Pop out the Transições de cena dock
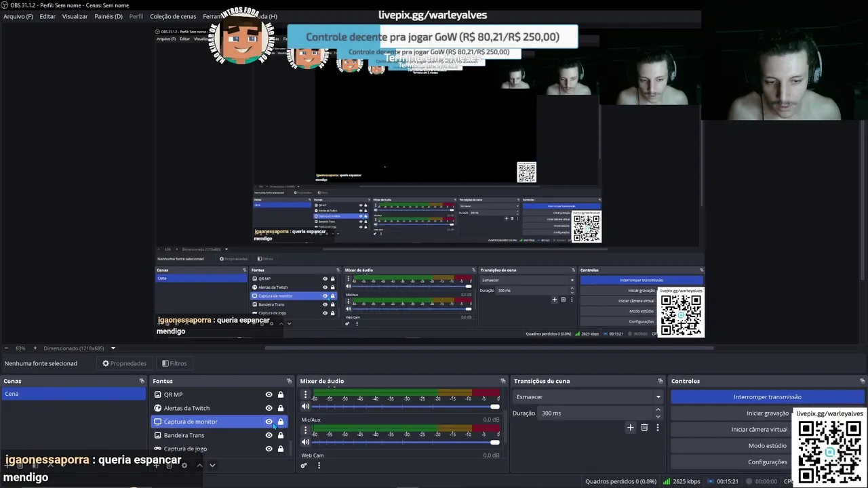Screen dimensions: 868x488 (660, 381)
